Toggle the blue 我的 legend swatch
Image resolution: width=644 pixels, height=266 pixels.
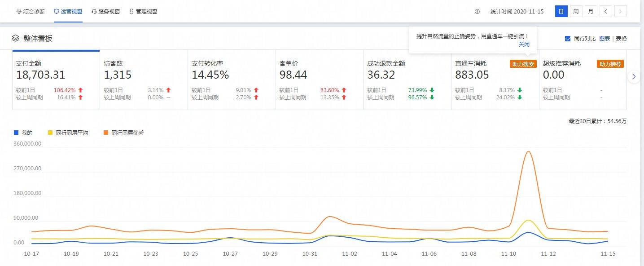point(16,133)
